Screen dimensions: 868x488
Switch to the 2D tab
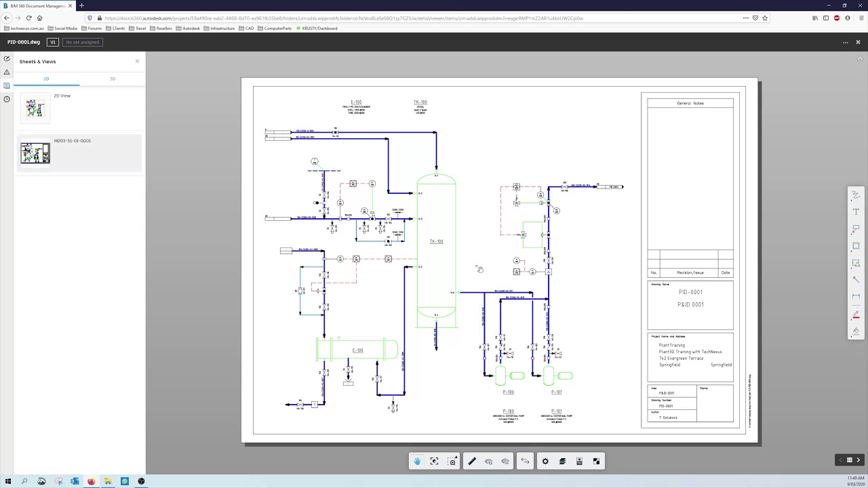[46, 79]
